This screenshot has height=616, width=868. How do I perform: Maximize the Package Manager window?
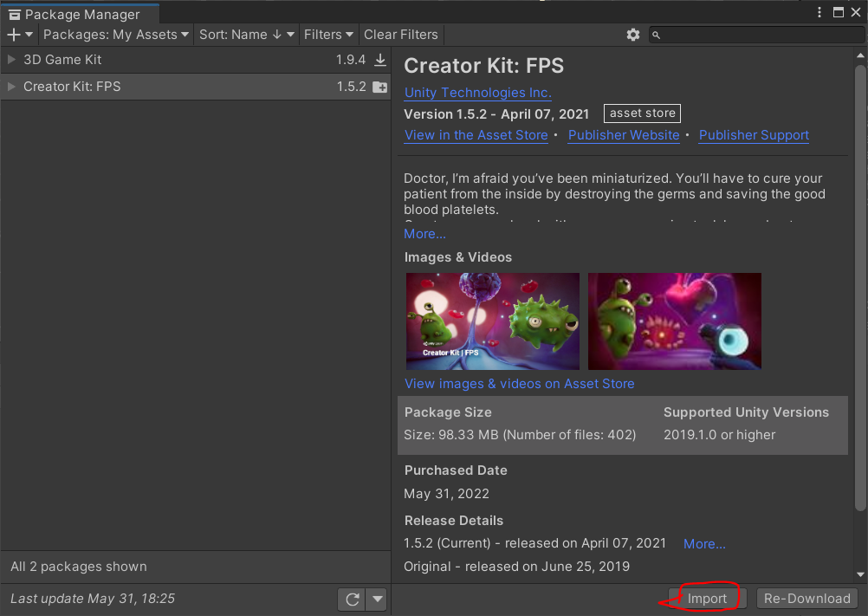[839, 12]
